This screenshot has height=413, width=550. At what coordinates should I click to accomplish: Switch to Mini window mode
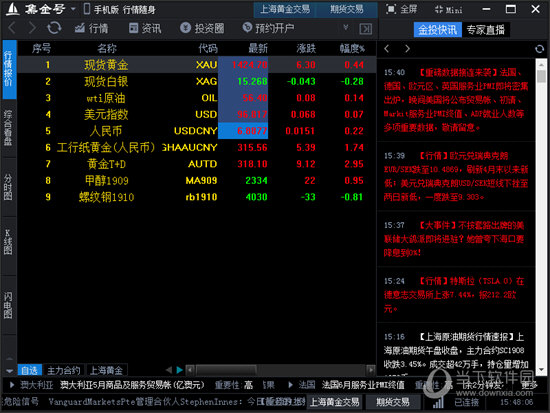coord(448,10)
